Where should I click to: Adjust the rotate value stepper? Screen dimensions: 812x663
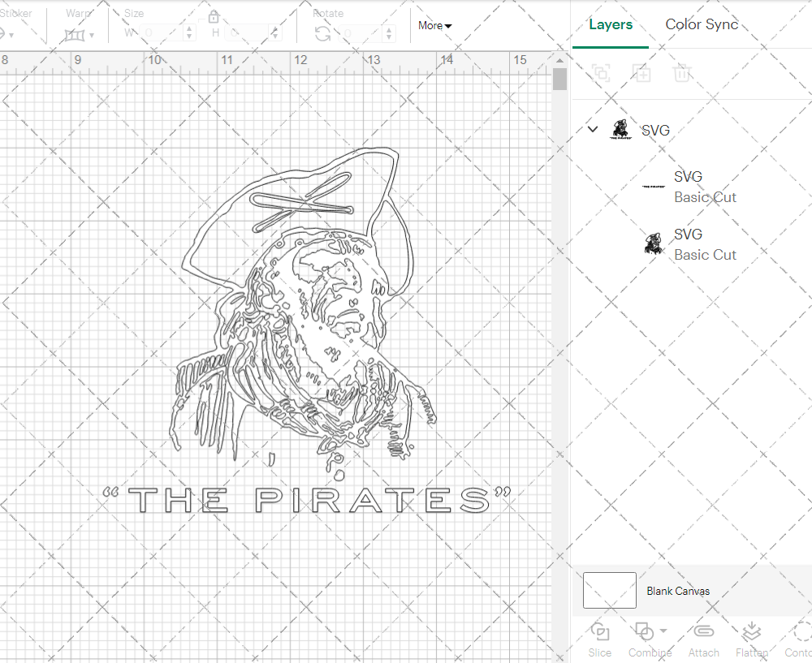[388, 33]
